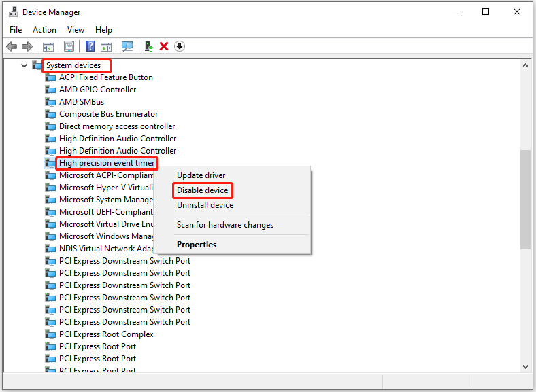Click scan for hardware changes monitor icon
This screenshot has height=392, width=536.
(127, 46)
